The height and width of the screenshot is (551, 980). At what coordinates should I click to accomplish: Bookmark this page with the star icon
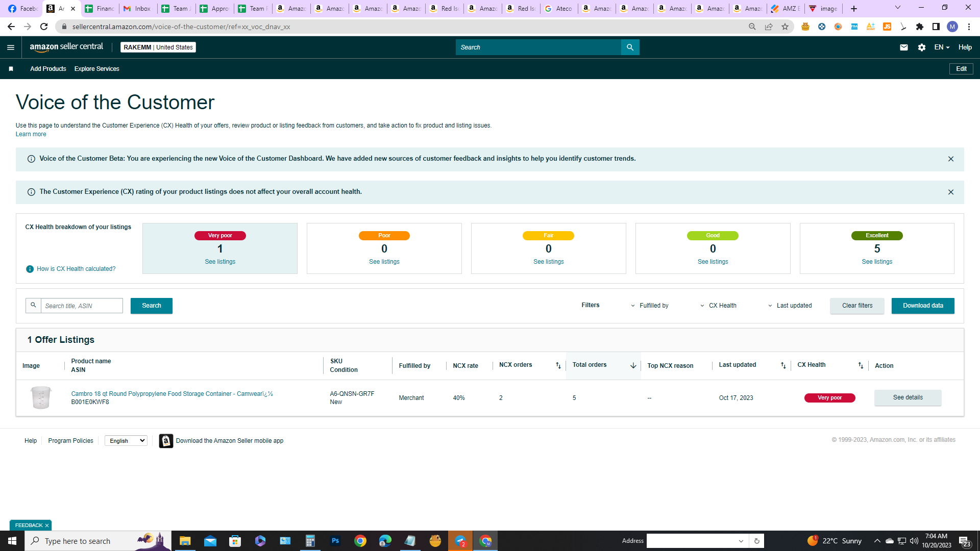(785, 27)
